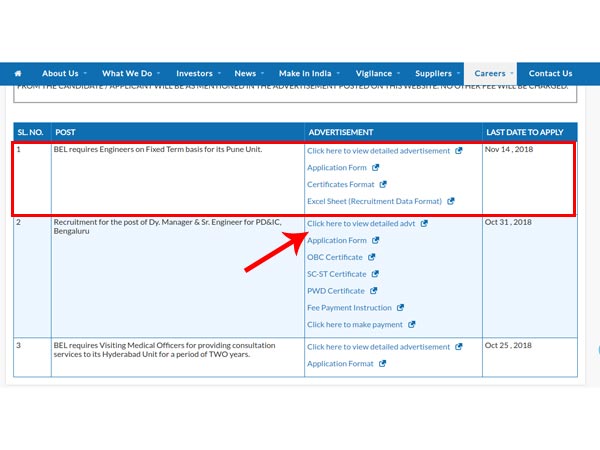Image resolution: width=600 pixels, height=450 pixels.
Task: Open the About Us menu
Action: coord(60,73)
